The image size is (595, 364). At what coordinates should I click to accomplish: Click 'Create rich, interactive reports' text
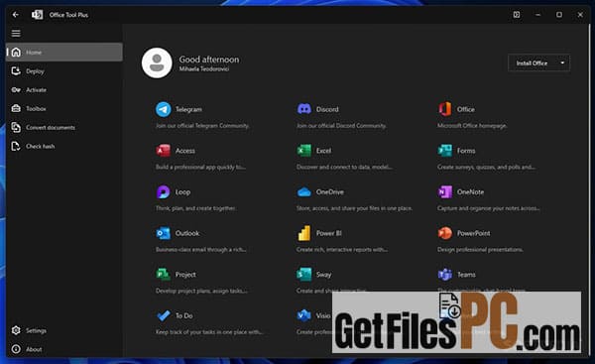click(341, 250)
